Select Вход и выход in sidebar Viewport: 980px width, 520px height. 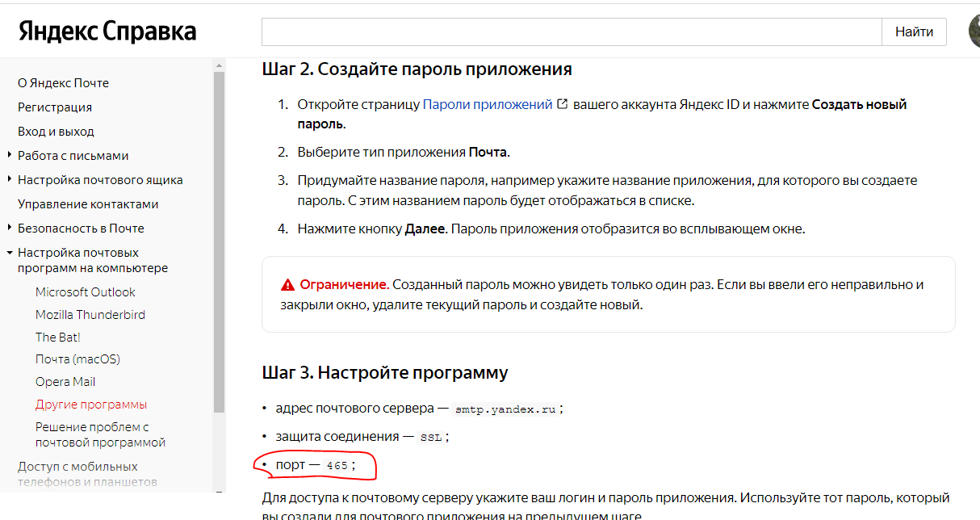56,131
